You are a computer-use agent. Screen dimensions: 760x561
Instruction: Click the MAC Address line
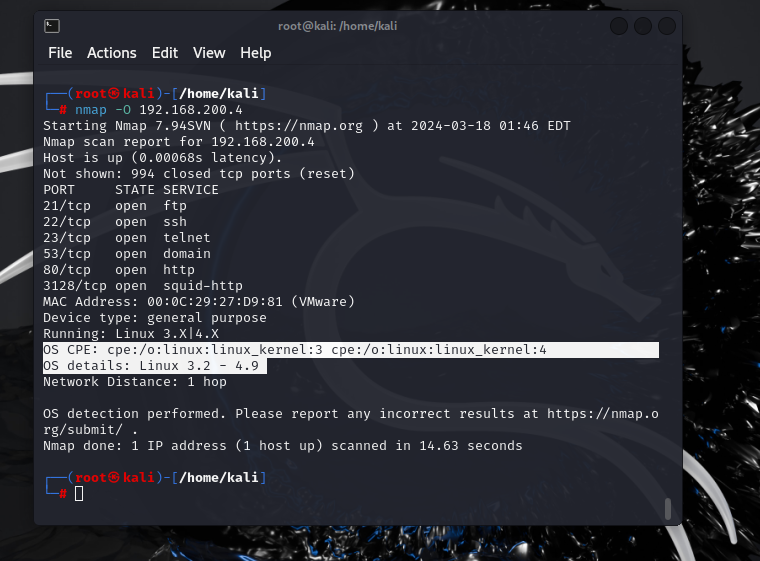[199, 302]
